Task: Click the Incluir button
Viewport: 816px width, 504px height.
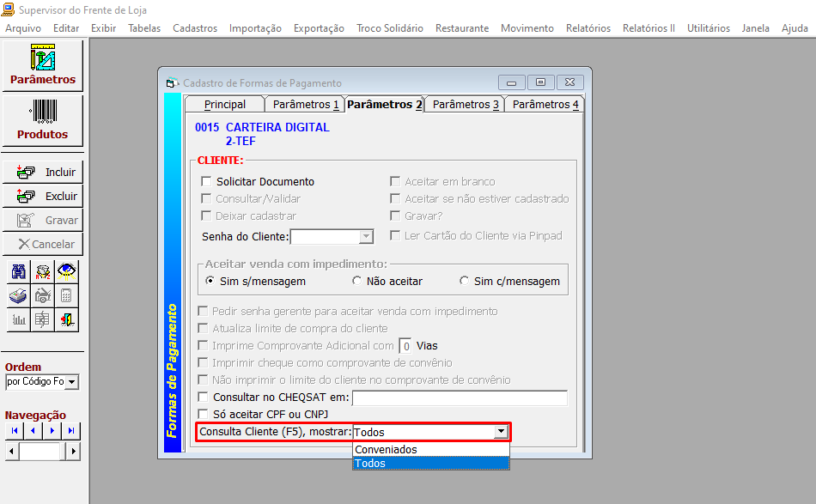Action: (43, 173)
